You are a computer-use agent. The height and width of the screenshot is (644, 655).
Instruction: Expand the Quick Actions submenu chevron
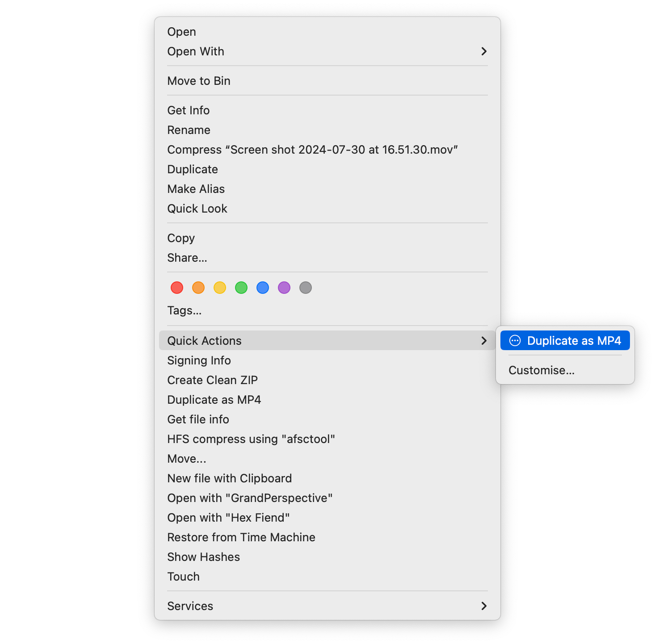coord(483,341)
